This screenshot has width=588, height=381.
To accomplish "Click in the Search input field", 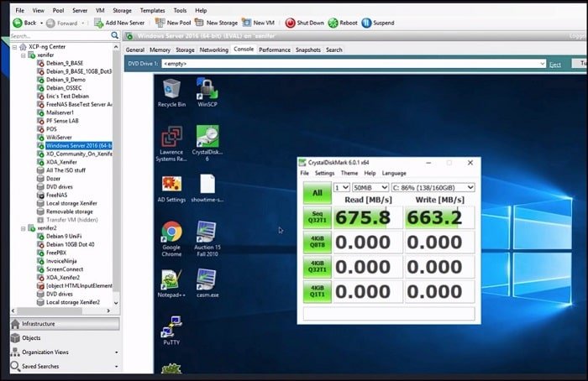I will click(60, 36).
